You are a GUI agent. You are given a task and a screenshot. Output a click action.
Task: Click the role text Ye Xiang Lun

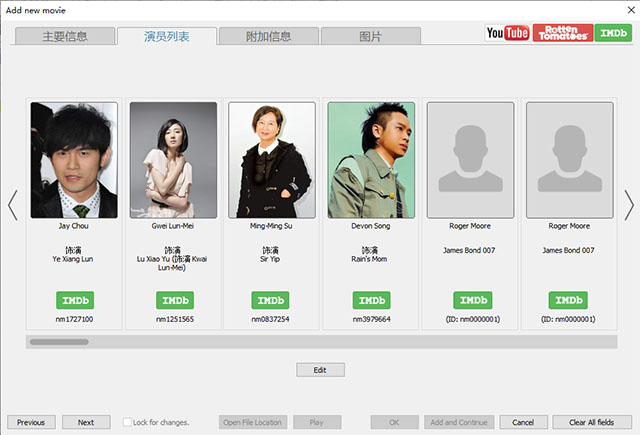(x=73, y=259)
